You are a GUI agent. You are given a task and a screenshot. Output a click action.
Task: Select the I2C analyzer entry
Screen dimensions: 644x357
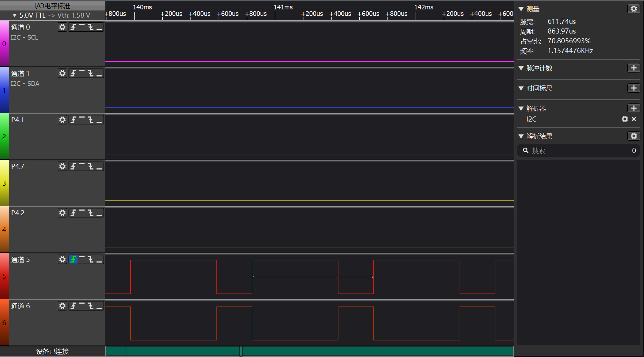click(x=531, y=119)
